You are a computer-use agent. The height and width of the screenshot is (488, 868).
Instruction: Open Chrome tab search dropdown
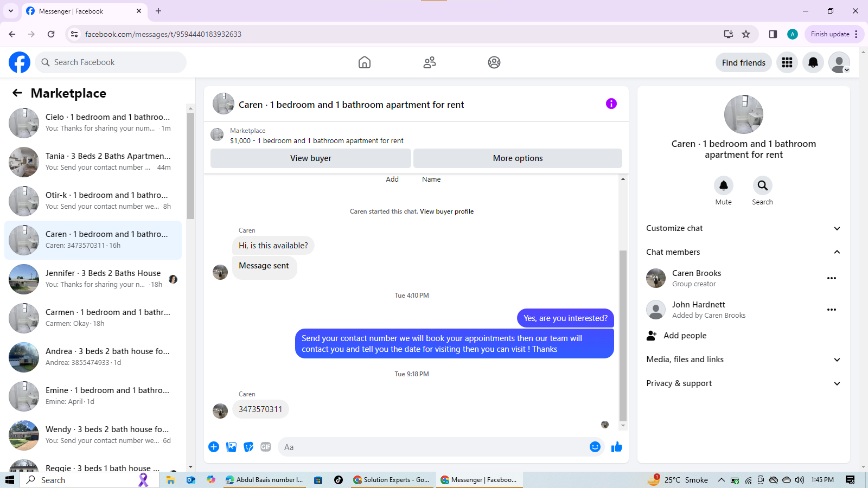click(11, 11)
